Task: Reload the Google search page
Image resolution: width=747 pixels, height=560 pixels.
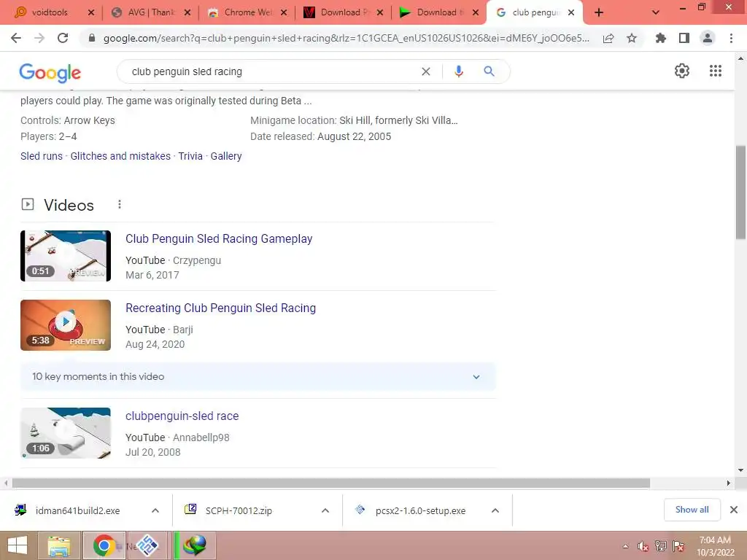Action: 63,38
